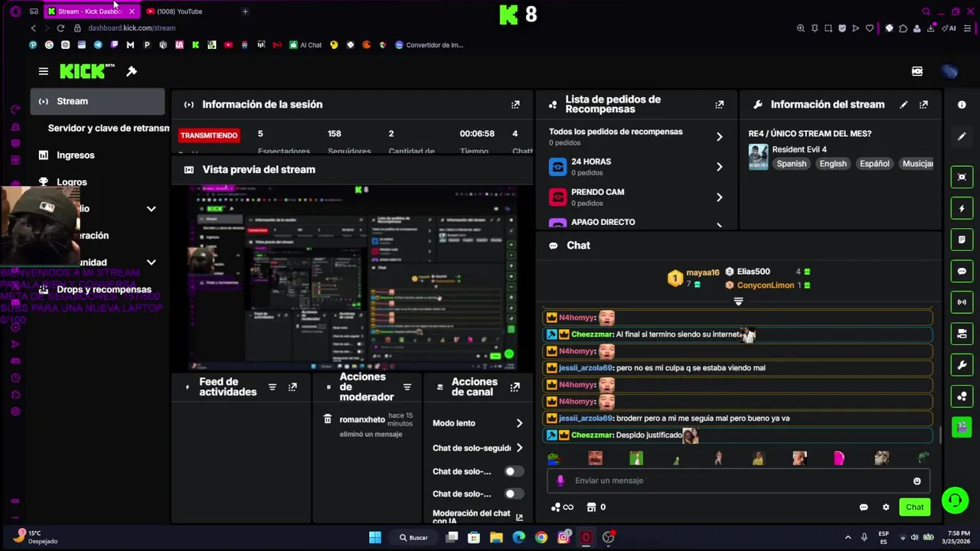Click the pencil icon in right sidebar
This screenshot has width=980, height=551.
click(x=962, y=136)
